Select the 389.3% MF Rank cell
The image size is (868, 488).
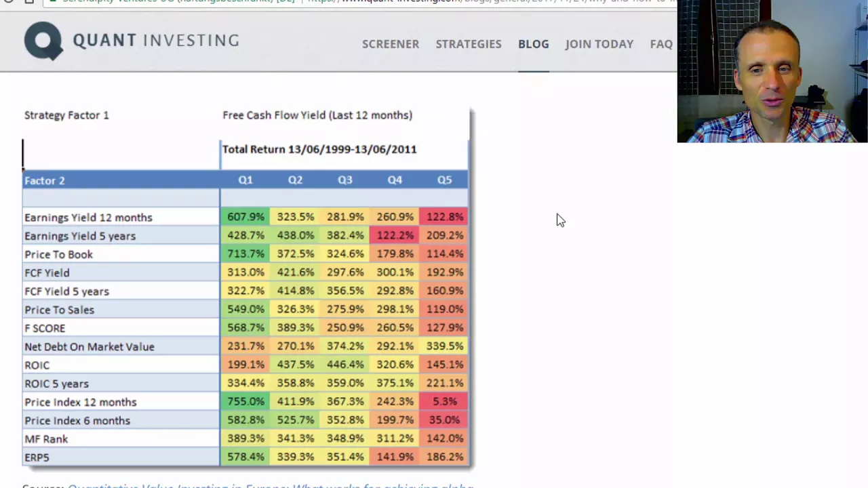(245, 439)
